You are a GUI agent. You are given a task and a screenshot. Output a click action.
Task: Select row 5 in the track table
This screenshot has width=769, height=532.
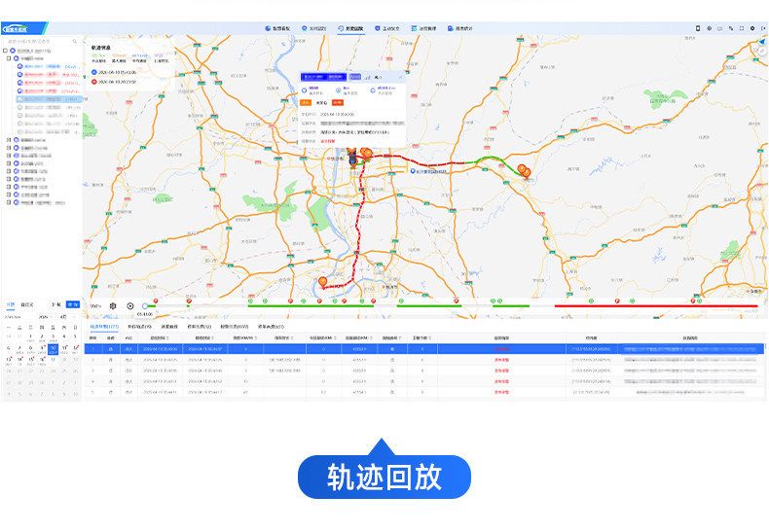pyautogui.click(x=424, y=392)
